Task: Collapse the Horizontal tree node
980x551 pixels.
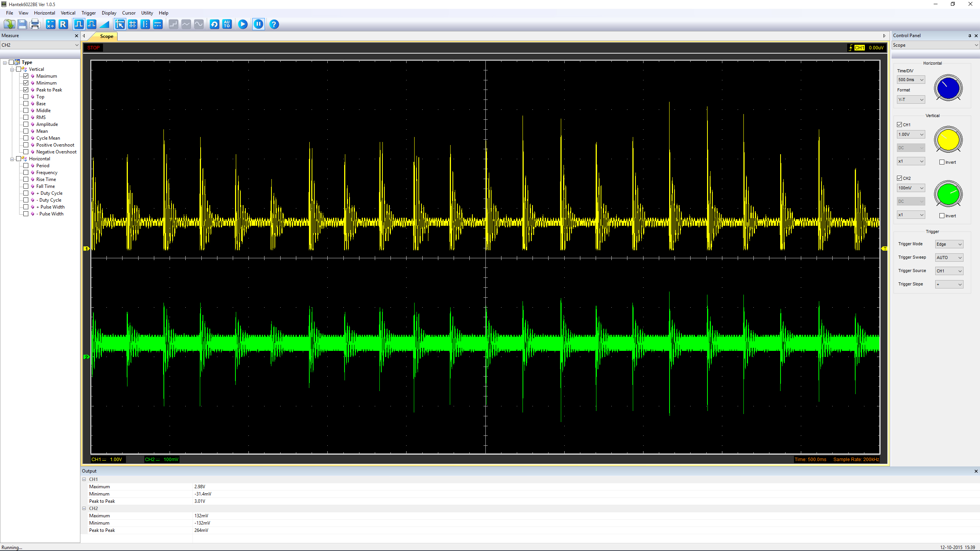Action: [x=12, y=159]
